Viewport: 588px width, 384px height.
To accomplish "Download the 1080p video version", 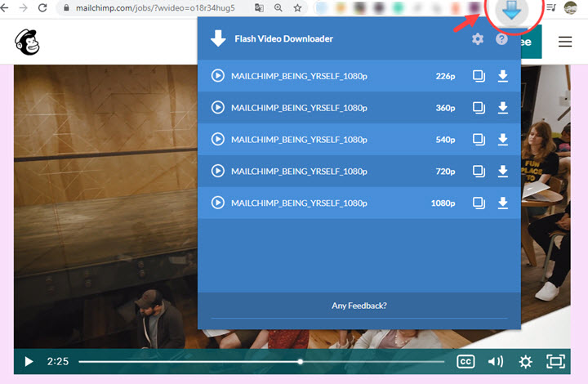I will tap(503, 203).
